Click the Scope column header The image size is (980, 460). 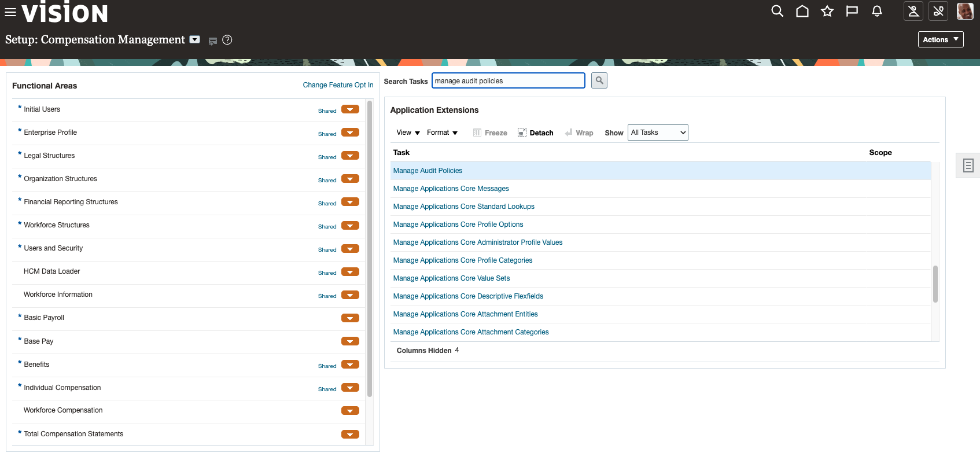[x=880, y=153]
